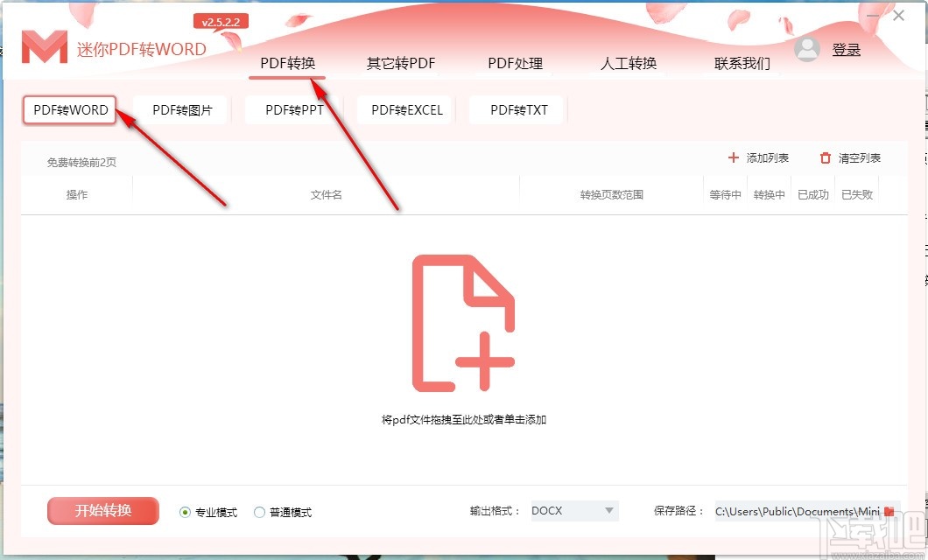Click the file-add icon in drop area
Screen dimensions: 928x560
[463, 324]
